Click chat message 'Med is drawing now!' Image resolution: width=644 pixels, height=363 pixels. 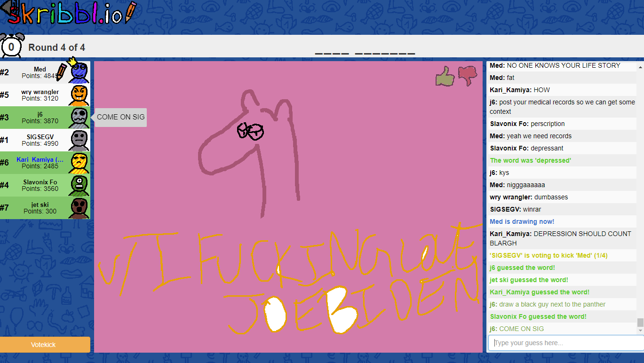pyautogui.click(x=522, y=221)
